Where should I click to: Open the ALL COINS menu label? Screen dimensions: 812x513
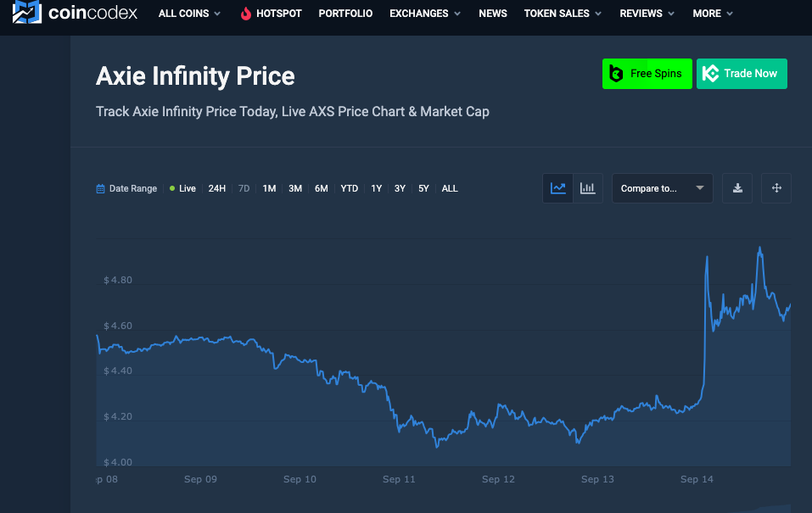[184, 14]
